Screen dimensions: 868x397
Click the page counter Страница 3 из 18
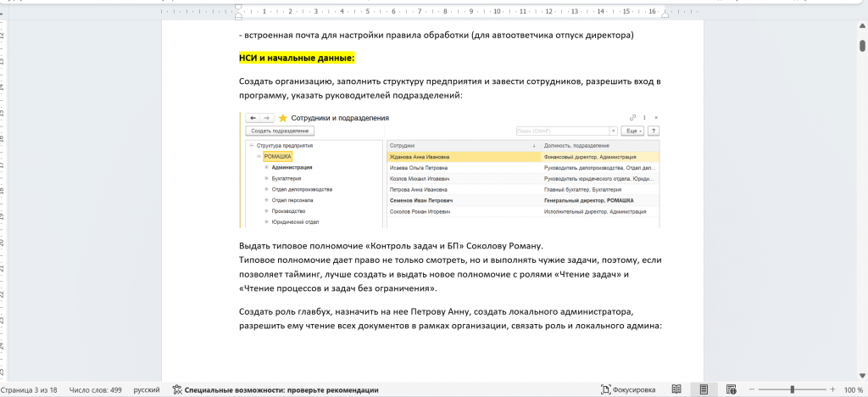coord(30,390)
